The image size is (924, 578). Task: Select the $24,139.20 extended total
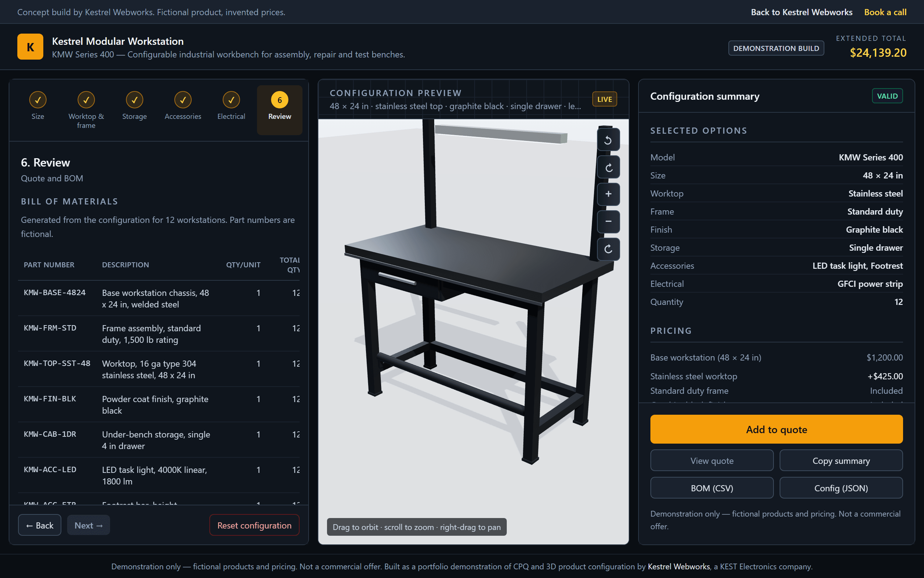click(x=878, y=53)
